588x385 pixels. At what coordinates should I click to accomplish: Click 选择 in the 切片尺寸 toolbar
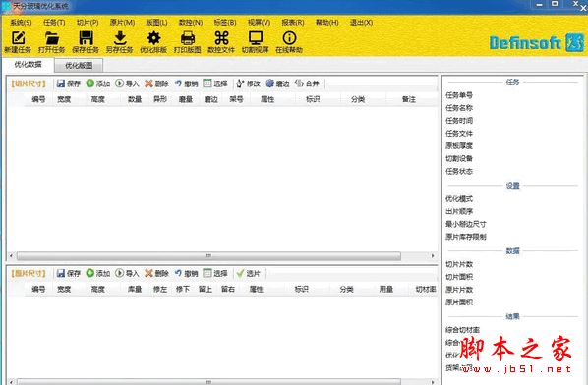point(215,83)
